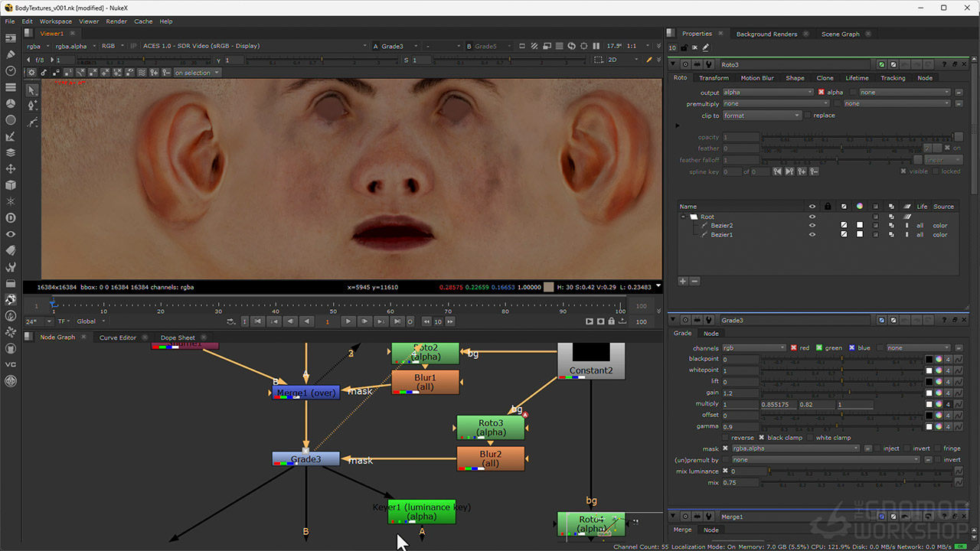This screenshot has height=551, width=980.
Task: Open the 3D cube nodes toolbar icon
Action: [x=11, y=184]
